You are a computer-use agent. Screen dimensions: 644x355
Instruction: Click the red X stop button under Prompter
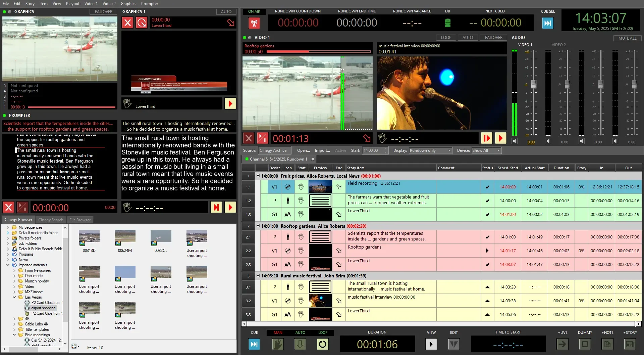point(8,208)
